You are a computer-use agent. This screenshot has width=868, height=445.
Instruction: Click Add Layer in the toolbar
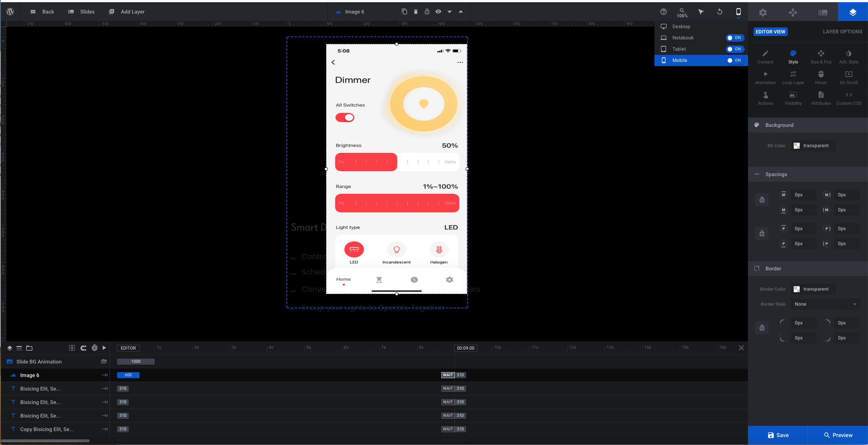[126, 12]
